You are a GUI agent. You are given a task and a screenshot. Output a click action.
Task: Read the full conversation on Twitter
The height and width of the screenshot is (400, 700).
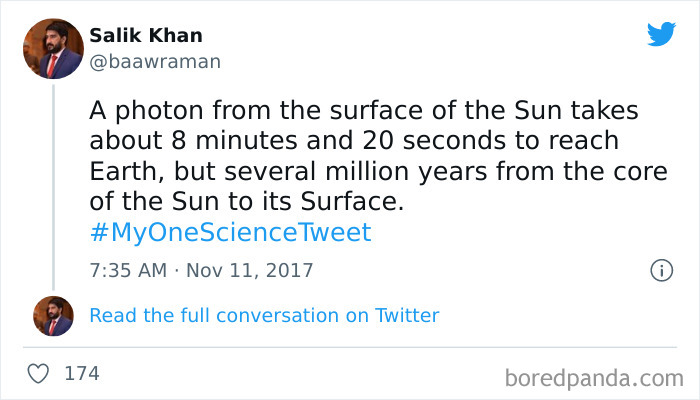coord(264,316)
